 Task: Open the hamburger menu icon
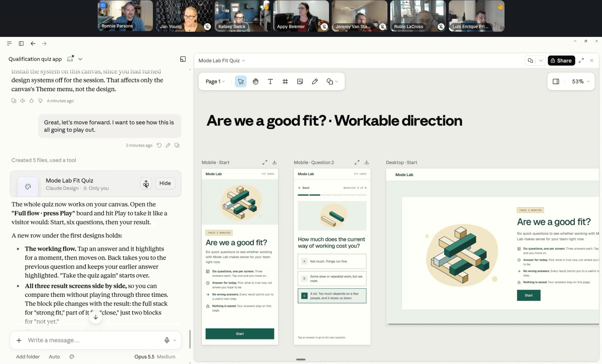[x=9, y=43]
